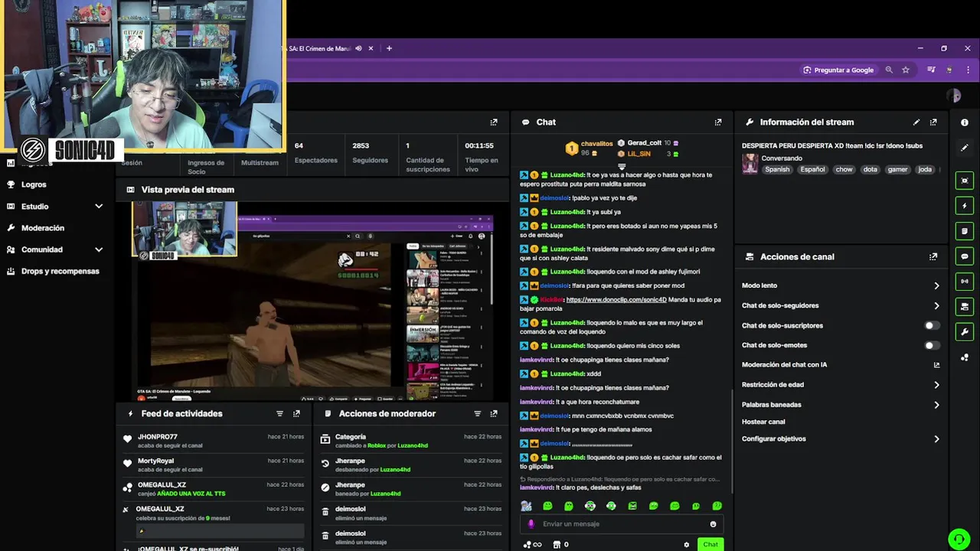Open the shop icon below chat input
980x551 pixels.
(556, 545)
